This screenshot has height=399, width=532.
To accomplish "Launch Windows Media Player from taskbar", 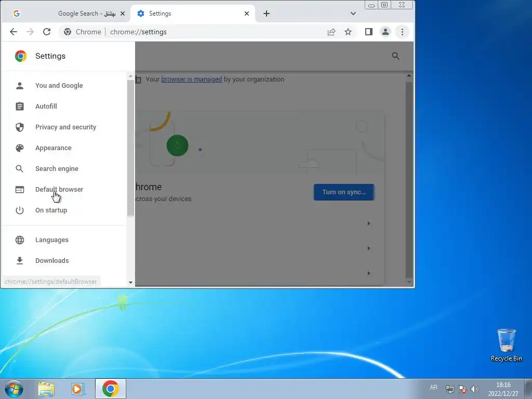I will [78, 389].
